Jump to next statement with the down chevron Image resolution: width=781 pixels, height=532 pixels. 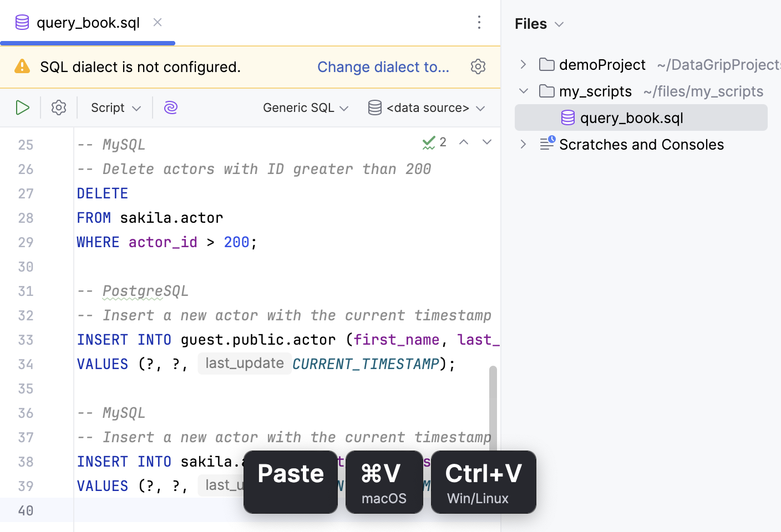487,142
